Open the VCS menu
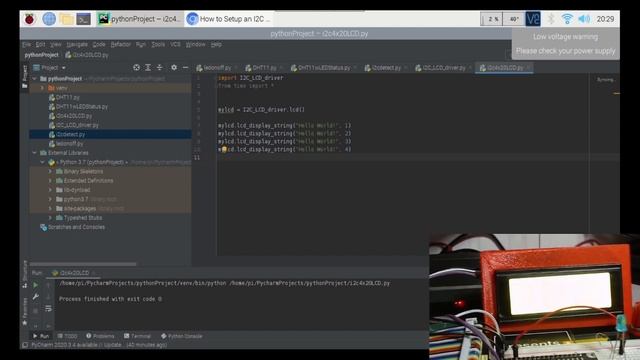 click(x=175, y=44)
